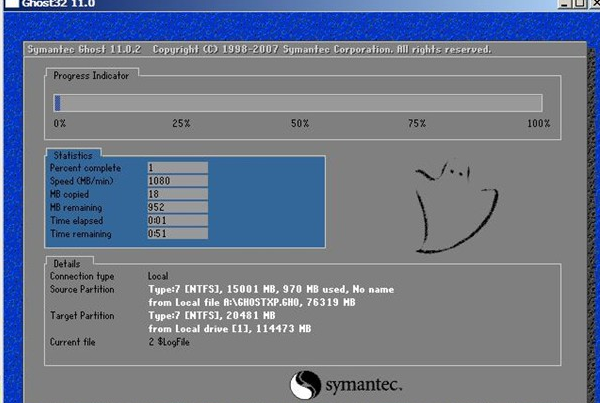
Task: Click the 'Current file' label
Action: (72, 342)
